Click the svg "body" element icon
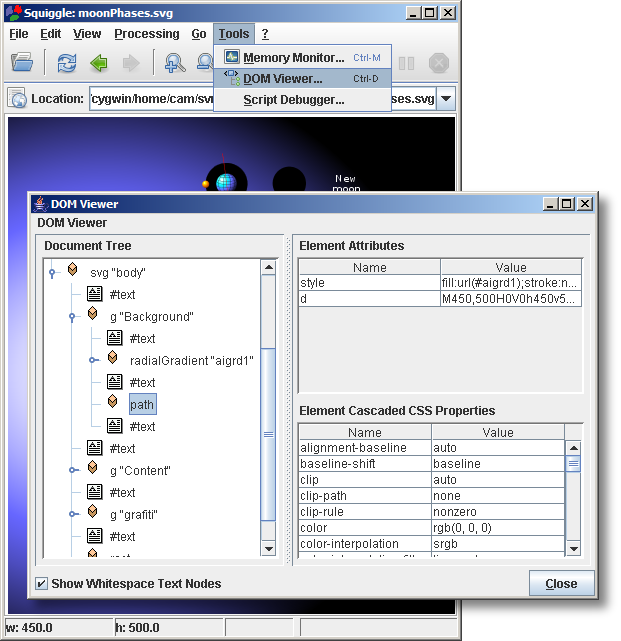This screenshot has height=641, width=621. [72, 271]
